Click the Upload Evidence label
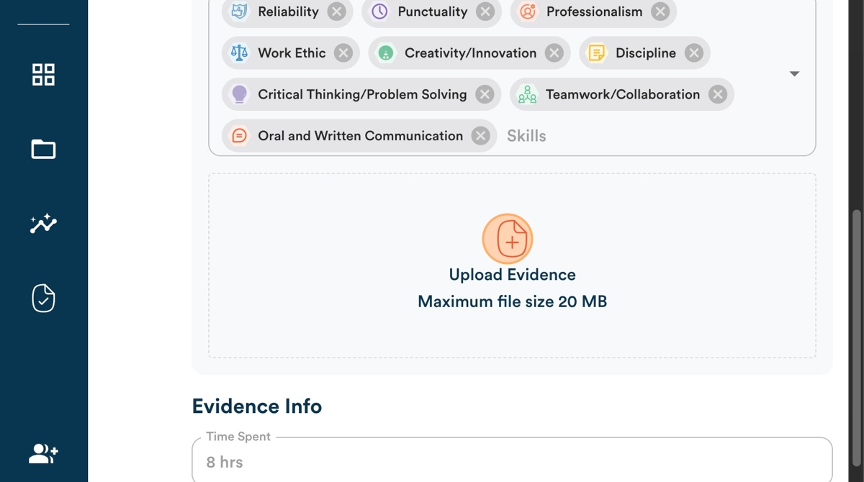Image resolution: width=864 pixels, height=482 pixels. [x=512, y=274]
